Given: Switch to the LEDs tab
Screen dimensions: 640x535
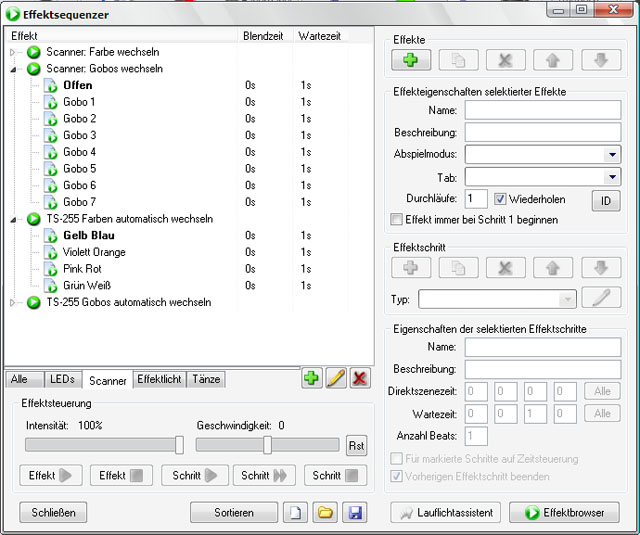Looking at the screenshot, I should [62, 380].
